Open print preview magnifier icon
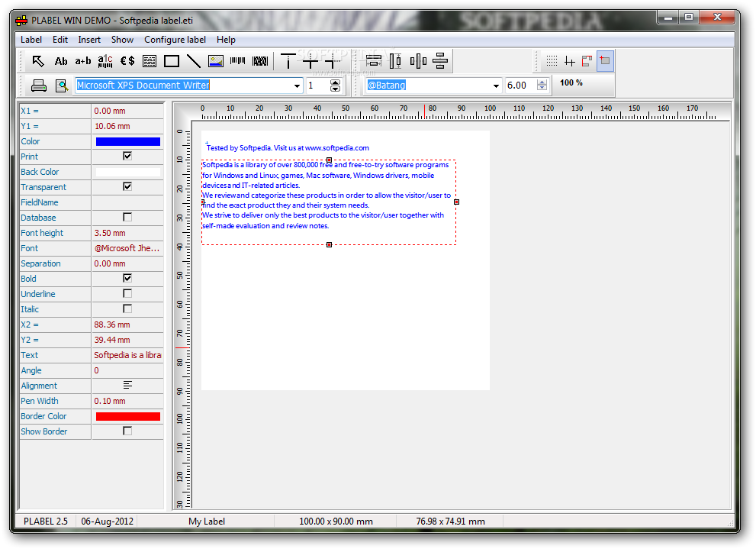Image resolution: width=756 pixels, height=549 pixels. click(62, 86)
